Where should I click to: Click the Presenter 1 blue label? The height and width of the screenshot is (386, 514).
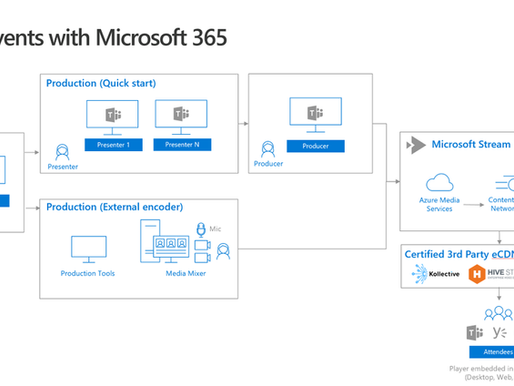tap(114, 145)
